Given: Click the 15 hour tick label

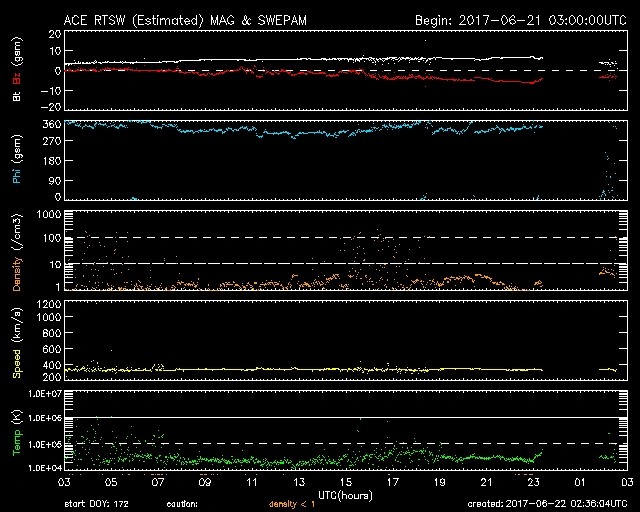Looking at the screenshot, I should click(x=345, y=482).
